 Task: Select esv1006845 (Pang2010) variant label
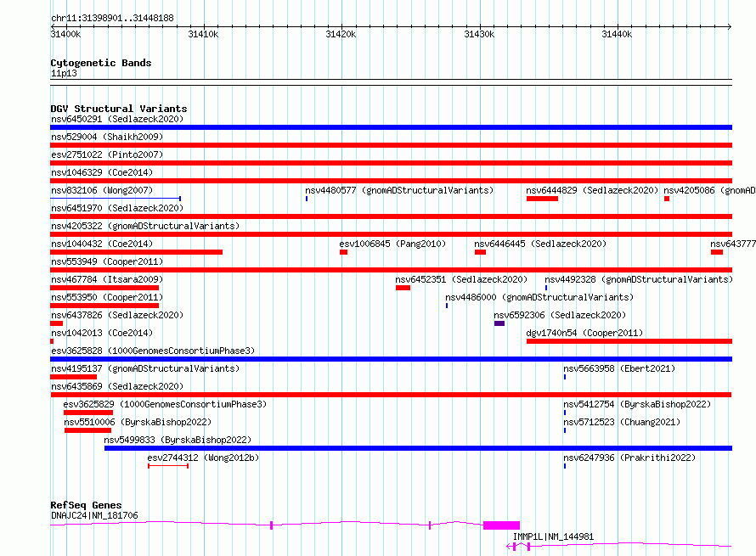click(x=392, y=244)
